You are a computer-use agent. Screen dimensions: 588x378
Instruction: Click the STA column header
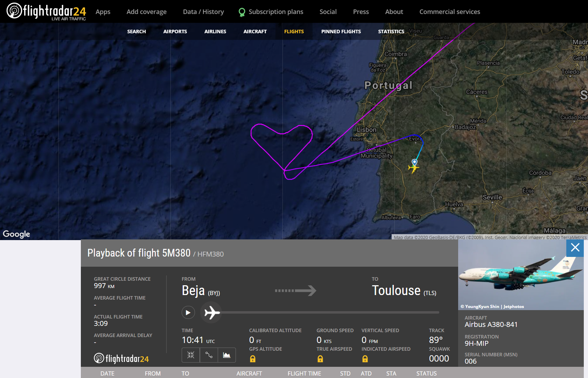click(x=391, y=373)
